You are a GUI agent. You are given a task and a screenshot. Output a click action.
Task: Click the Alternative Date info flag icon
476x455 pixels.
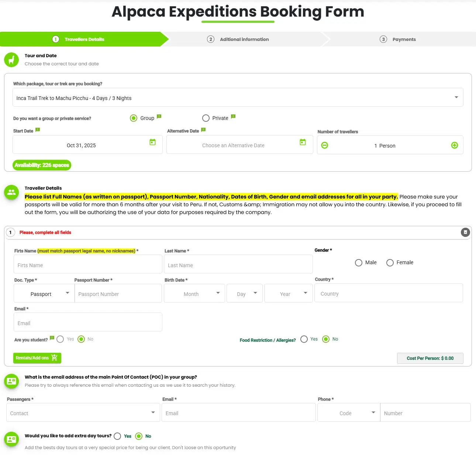(203, 130)
